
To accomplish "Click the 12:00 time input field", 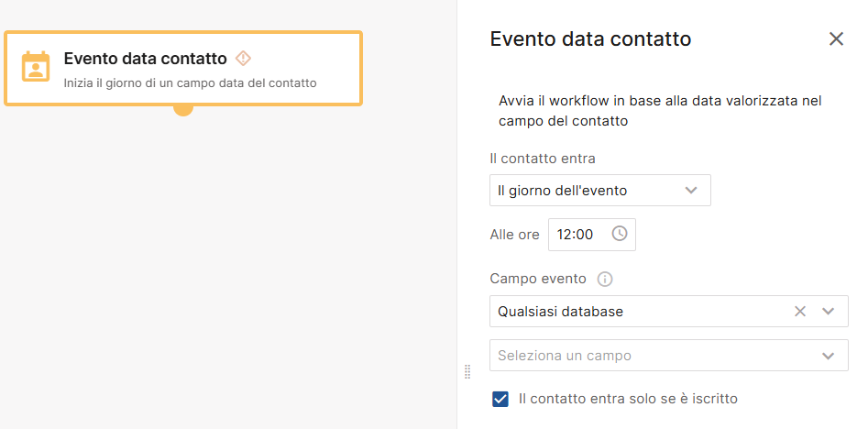I will (576, 234).
